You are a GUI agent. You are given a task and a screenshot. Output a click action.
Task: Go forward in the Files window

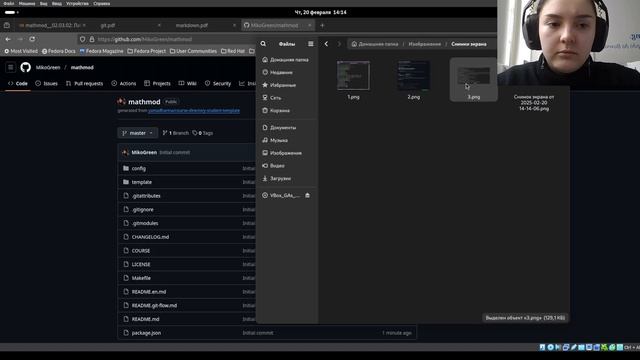339,44
